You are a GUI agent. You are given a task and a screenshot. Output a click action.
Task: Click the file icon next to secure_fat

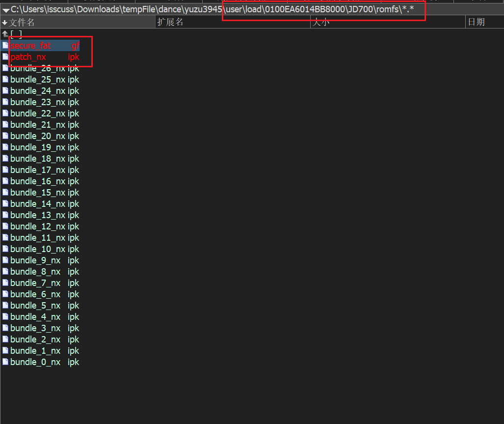coord(5,46)
